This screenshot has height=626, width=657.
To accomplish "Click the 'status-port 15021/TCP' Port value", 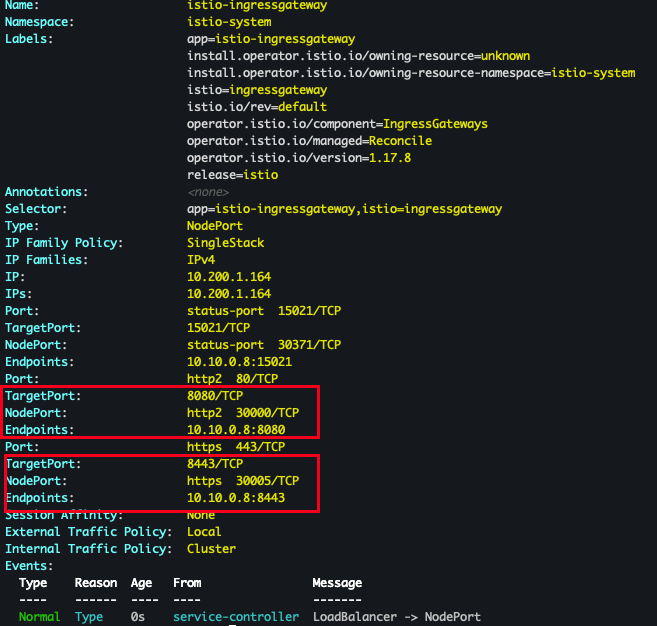I will 264,311.
